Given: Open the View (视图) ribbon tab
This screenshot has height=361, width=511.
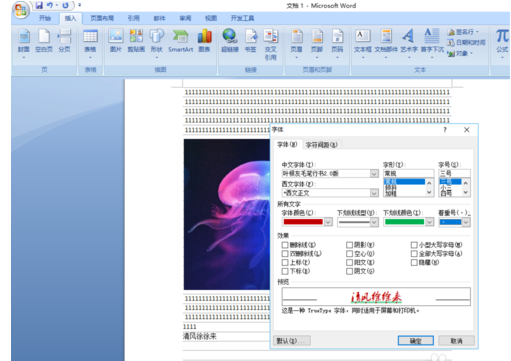Looking at the screenshot, I should 211,18.
